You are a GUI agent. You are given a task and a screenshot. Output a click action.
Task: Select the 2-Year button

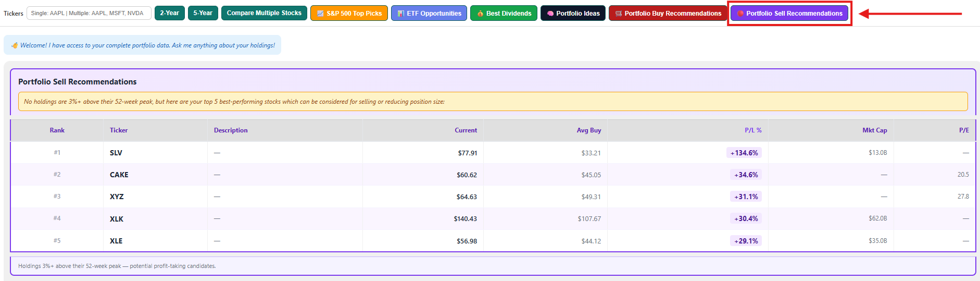tap(169, 13)
